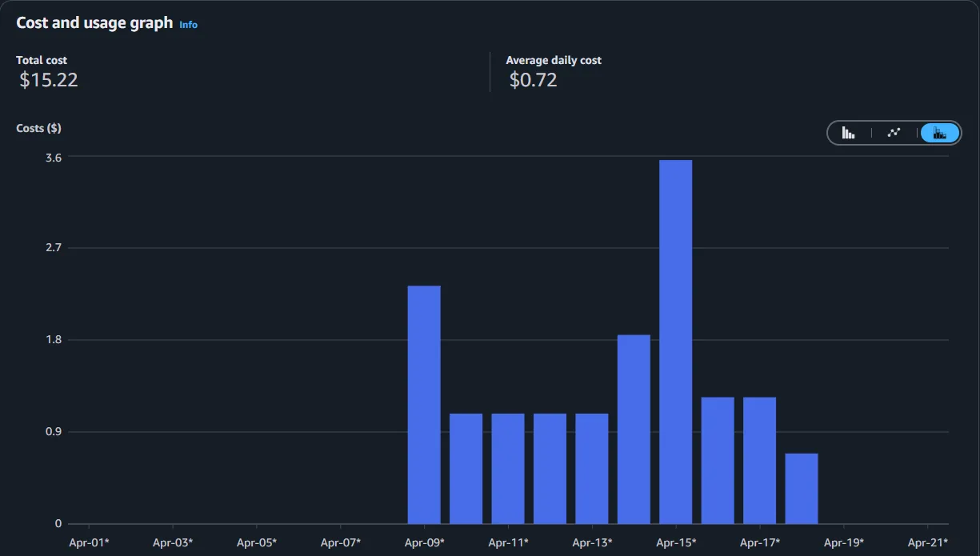Screen dimensions: 980x556
Task: Click the tallest bar at Apr-15
Action: (676, 342)
